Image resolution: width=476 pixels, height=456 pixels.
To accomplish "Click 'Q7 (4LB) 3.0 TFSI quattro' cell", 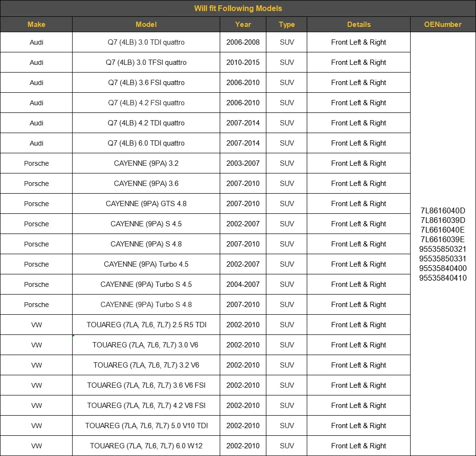I will [146, 62].
